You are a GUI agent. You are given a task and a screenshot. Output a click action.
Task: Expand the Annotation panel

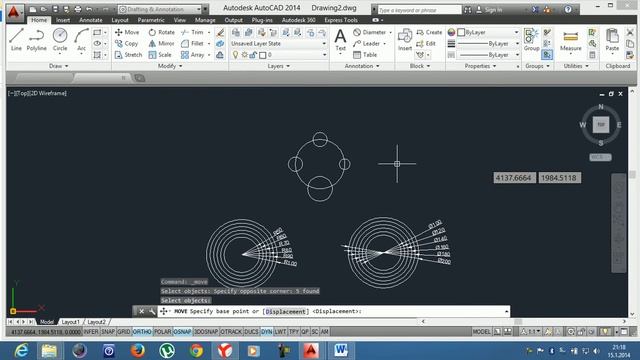point(362,66)
